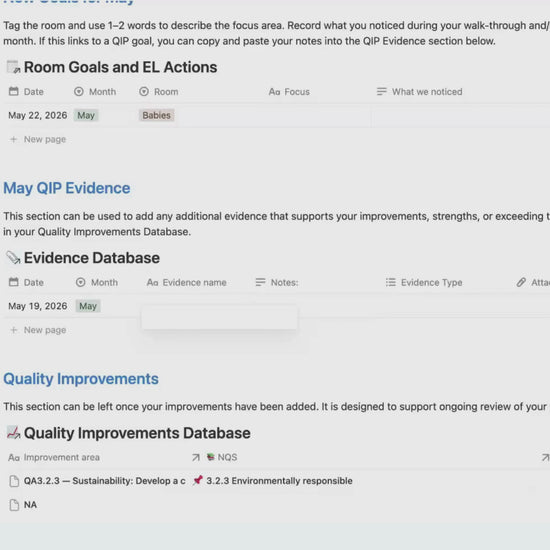Image resolution: width=550 pixels, height=550 pixels.
Task: Click the Evidence name input cell
Action: click(x=220, y=317)
